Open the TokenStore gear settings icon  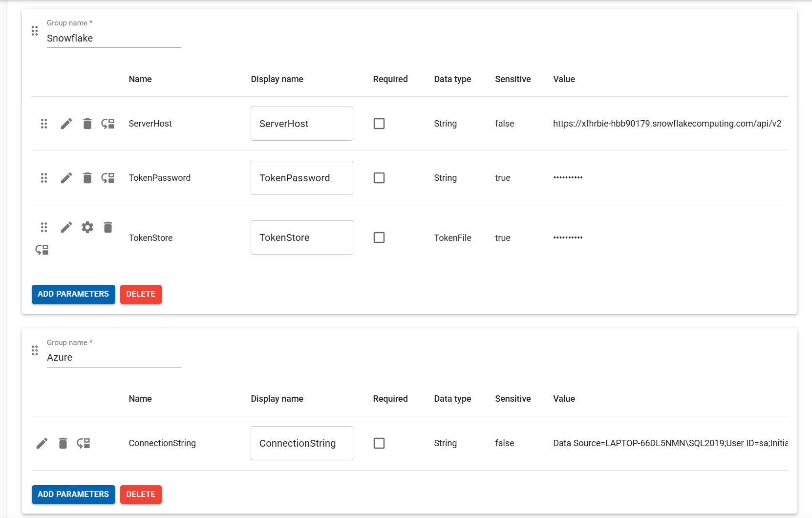[x=87, y=227]
